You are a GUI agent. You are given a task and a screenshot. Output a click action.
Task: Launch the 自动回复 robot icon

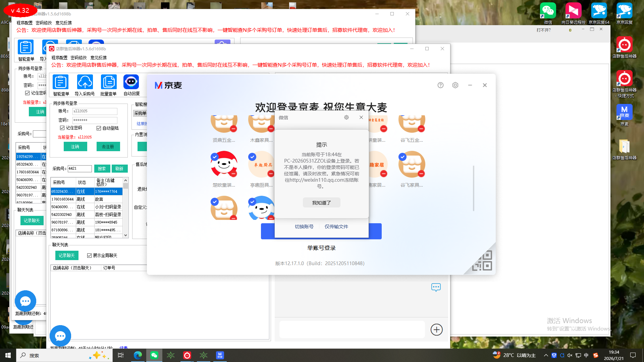(x=131, y=82)
